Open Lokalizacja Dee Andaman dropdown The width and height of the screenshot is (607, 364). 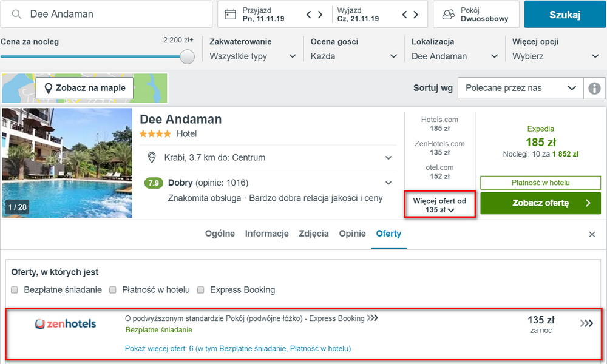tap(455, 56)
